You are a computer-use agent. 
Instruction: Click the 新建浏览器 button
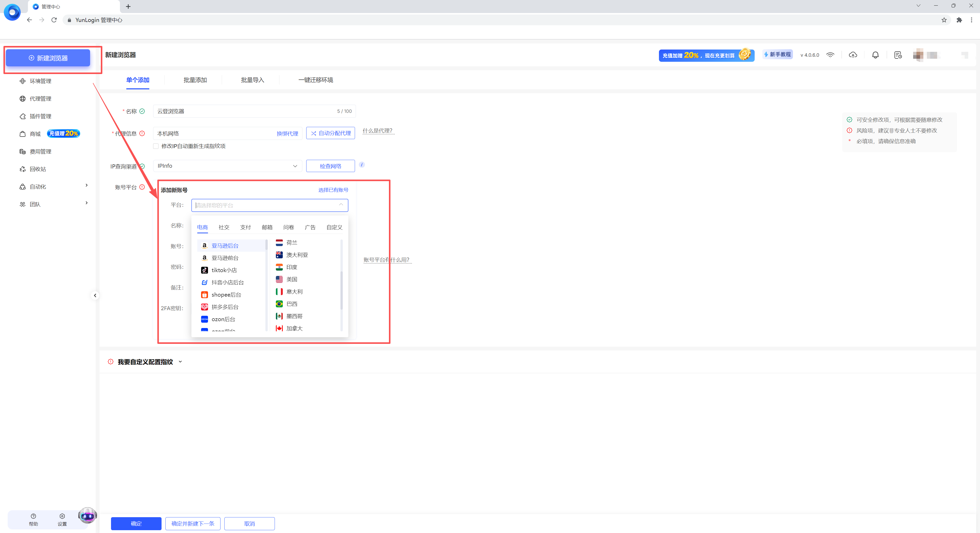[x=48, y=58]
